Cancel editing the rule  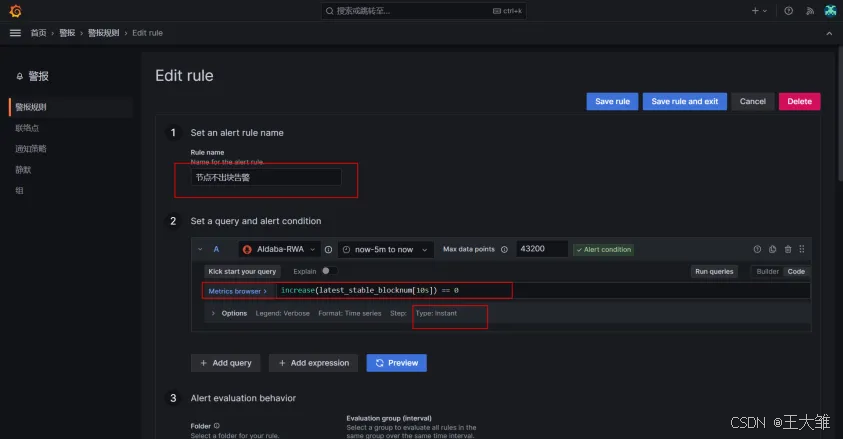tap(752, 101)
